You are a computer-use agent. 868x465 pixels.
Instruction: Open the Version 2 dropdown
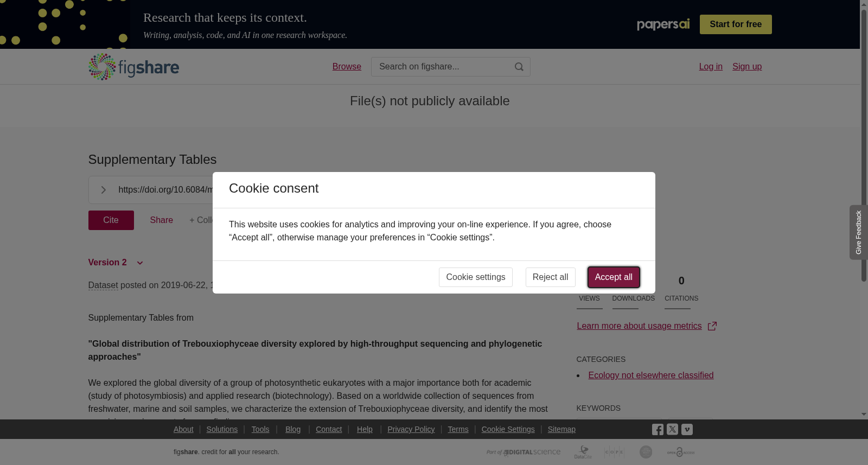coord(116,263)
